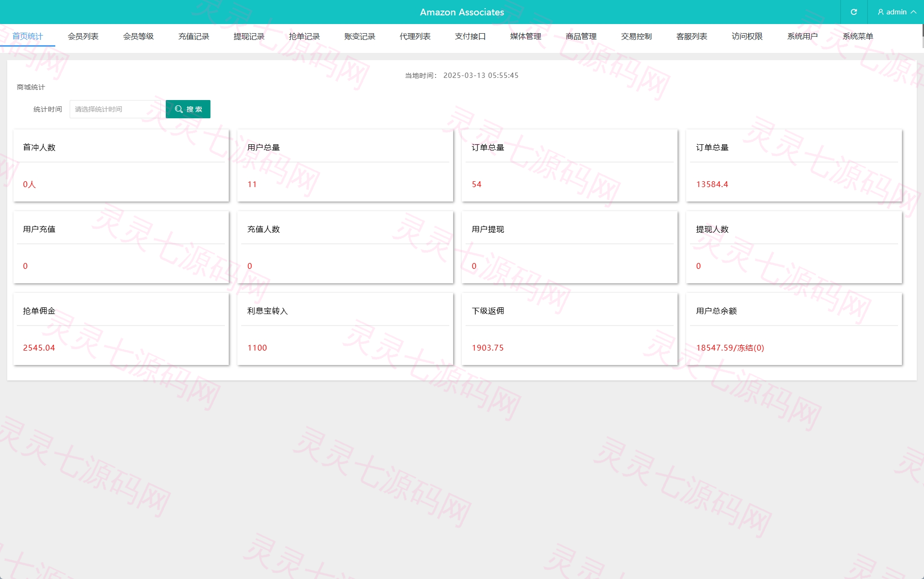Click the order count value 54

coord(476,184)
